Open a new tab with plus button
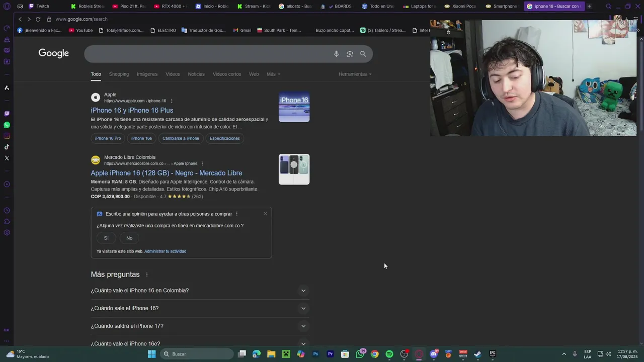644x362 pixels. pos(589,6)
